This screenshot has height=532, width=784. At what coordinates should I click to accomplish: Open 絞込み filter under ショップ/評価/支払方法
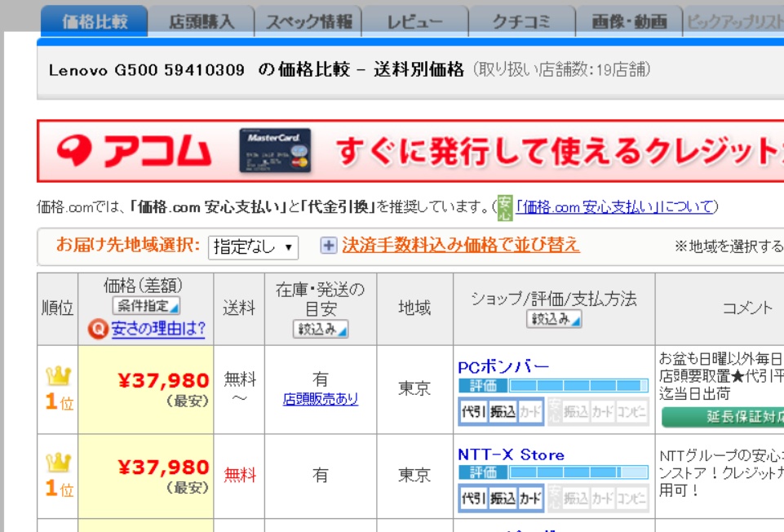[x=554, y=319]
